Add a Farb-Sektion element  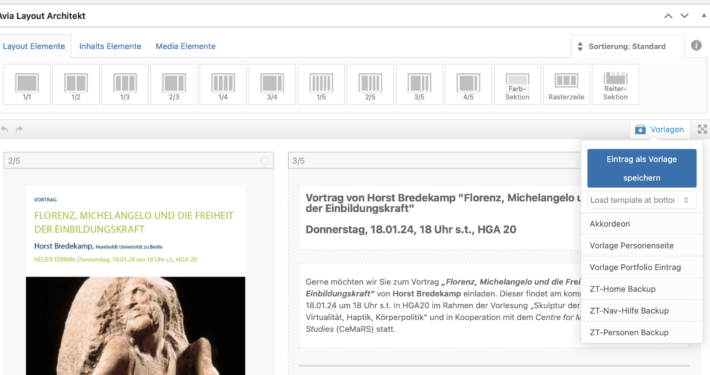[517, 85]
